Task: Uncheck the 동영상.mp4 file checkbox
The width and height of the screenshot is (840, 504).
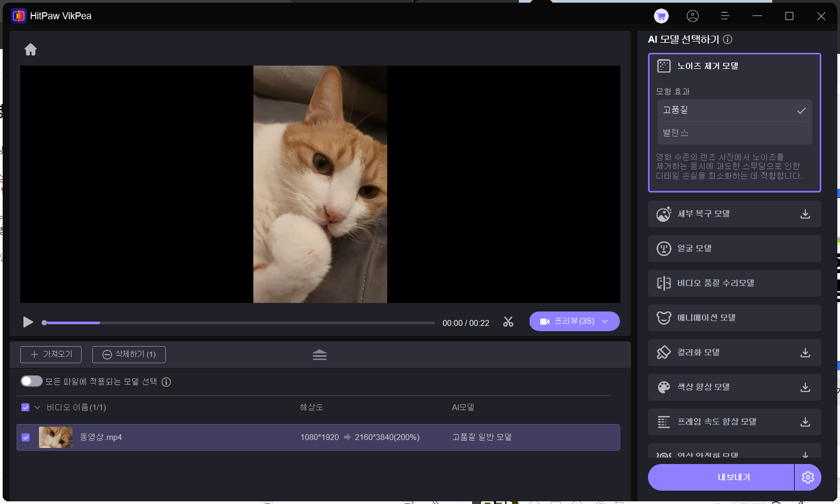Action: point(26,437)
